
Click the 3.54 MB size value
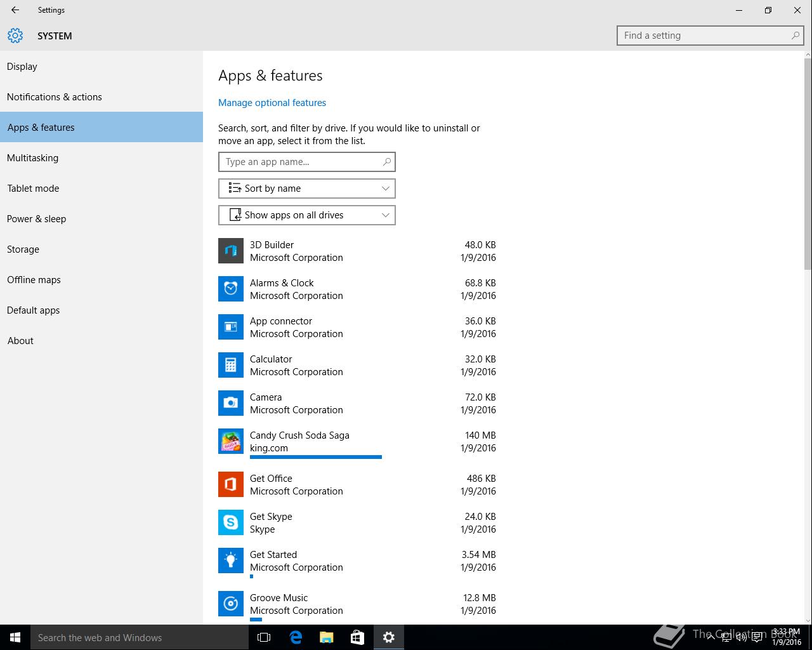click(479, 555)
